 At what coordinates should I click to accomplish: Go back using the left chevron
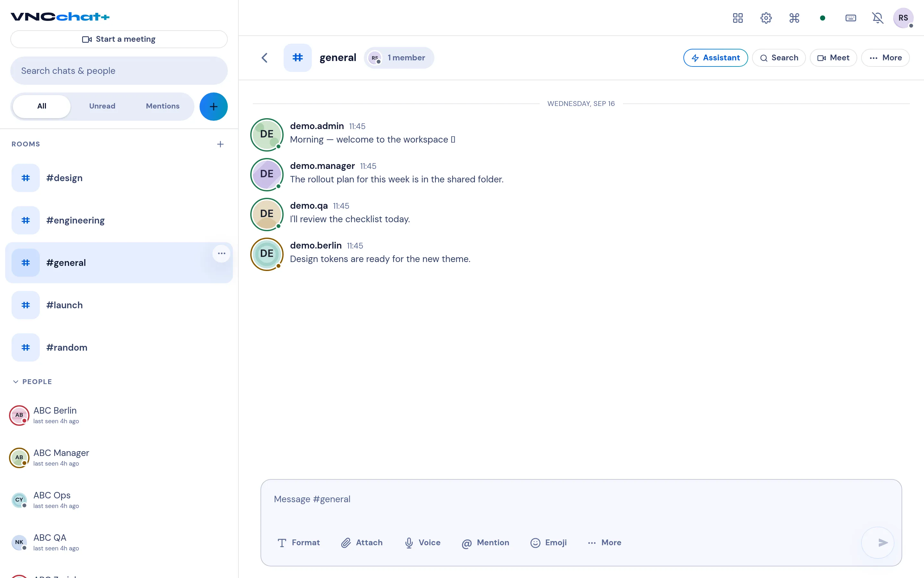(x=264, y=58)
